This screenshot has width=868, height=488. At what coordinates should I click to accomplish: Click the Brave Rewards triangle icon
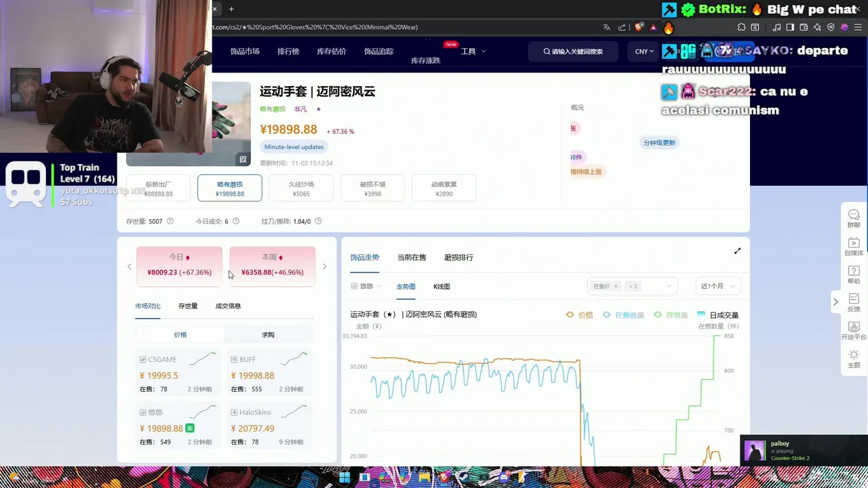(x=653, y=27)
